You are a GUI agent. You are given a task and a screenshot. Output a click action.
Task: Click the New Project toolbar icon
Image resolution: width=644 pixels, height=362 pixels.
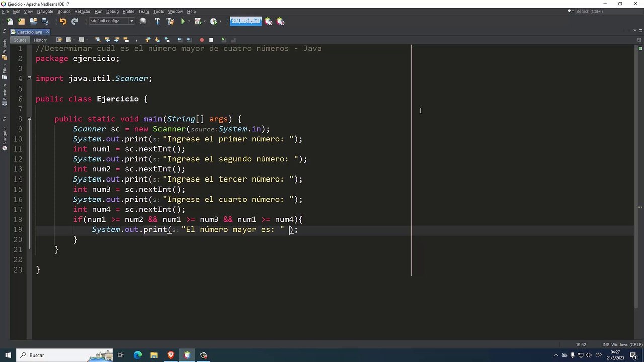[x=21, y=21]
